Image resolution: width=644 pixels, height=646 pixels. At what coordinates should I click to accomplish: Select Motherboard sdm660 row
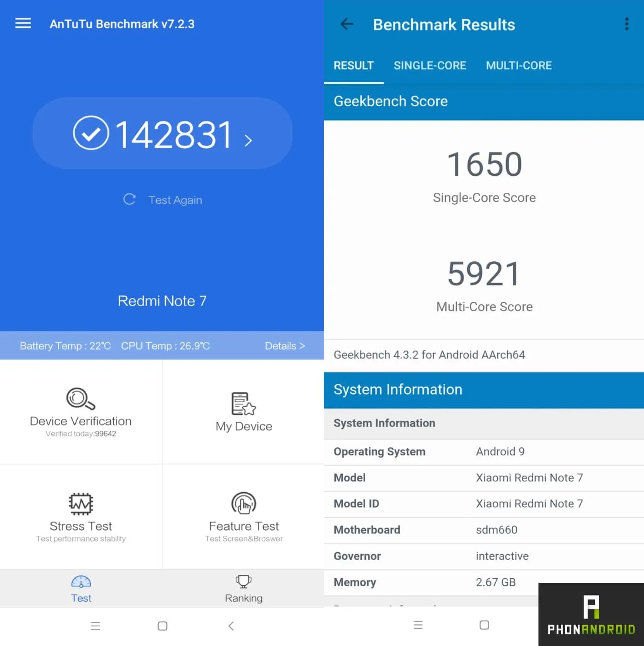[484, 530]
